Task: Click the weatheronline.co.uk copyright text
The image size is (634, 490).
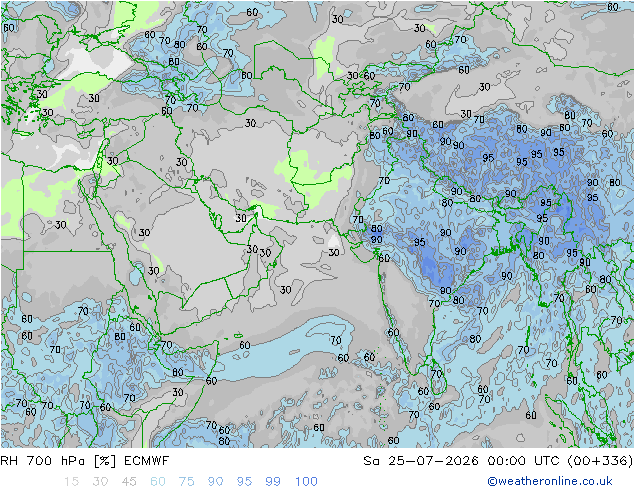Action: click(550, 481)
